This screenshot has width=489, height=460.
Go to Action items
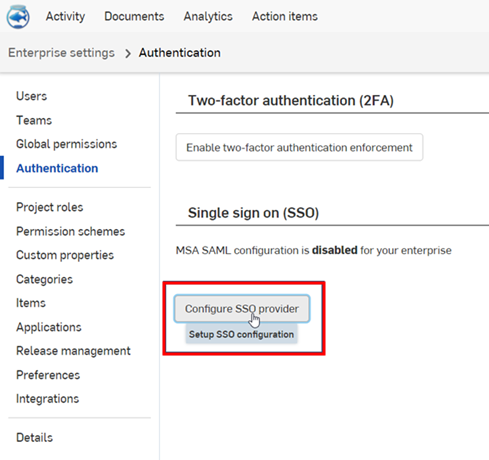click(x=285, y=16)
